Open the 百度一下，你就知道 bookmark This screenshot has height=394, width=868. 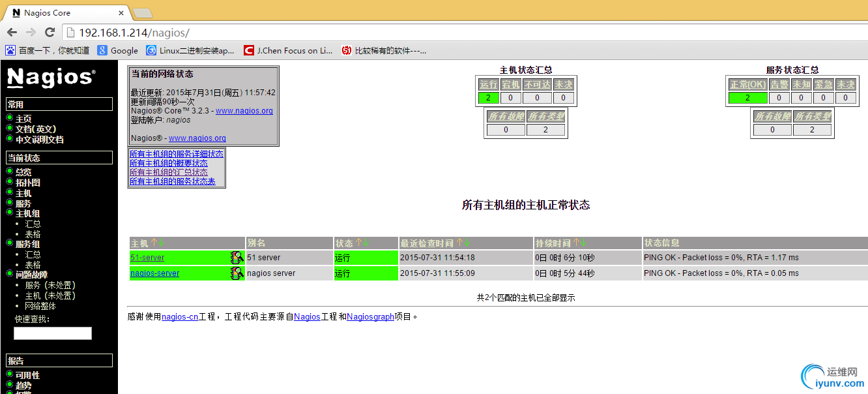point(48,50)
